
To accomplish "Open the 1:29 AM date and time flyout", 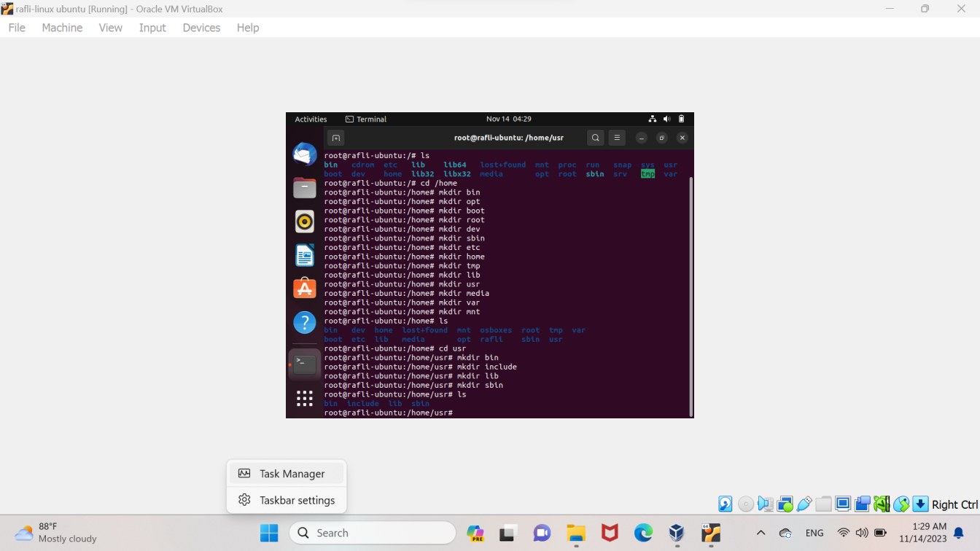I will click(925, 533).
